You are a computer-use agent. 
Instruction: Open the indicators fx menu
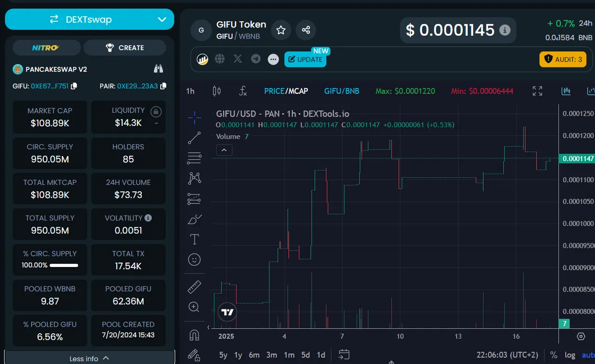click(x=243, y=91)
